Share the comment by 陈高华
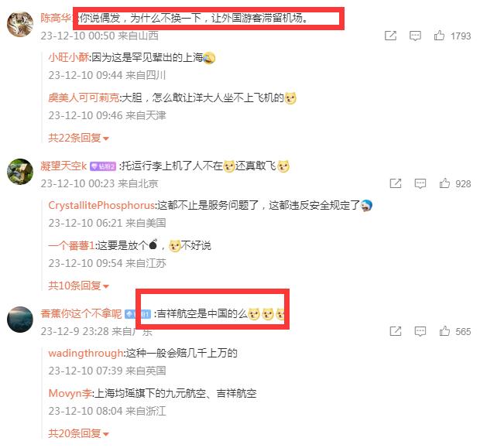This screenshot has height=448, width=487. point(390,36)
